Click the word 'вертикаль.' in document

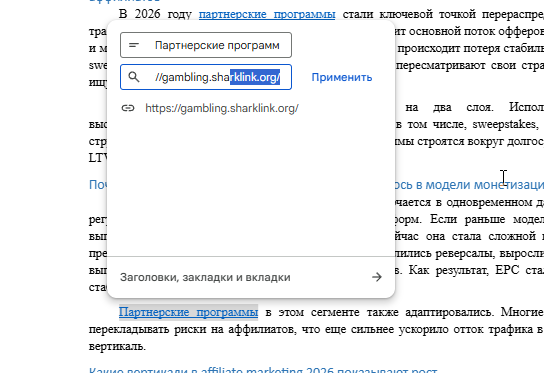tap(117, 346)
